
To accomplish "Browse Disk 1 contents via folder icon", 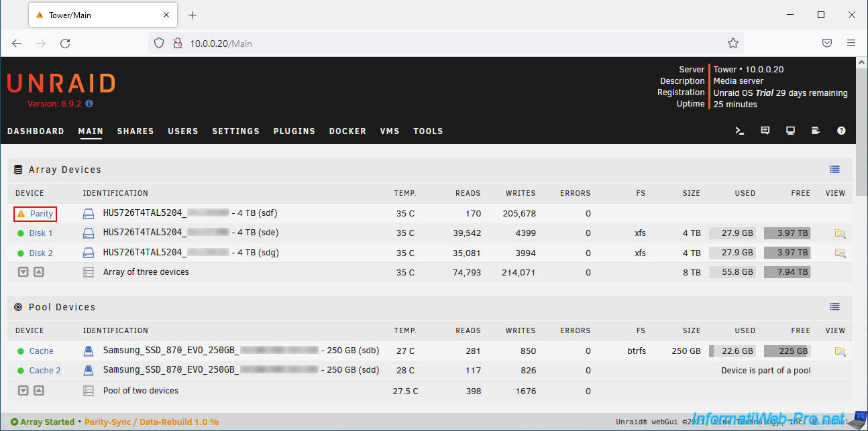I will (840, 233).
